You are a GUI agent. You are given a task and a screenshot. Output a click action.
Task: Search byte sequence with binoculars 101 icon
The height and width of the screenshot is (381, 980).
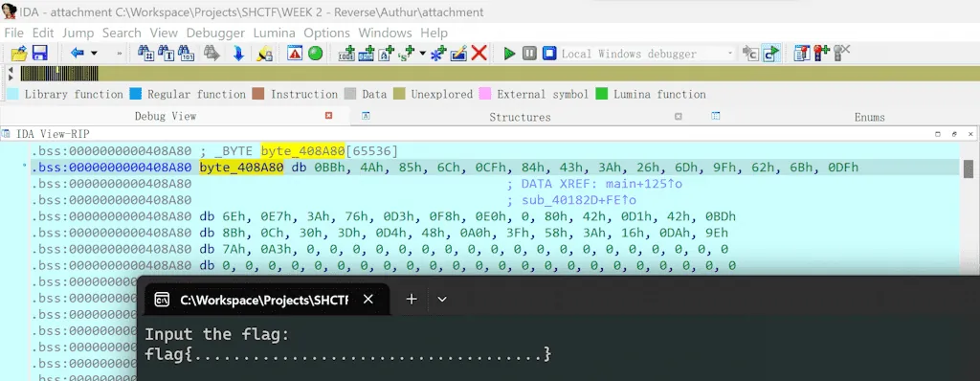(x=186, y=54)
